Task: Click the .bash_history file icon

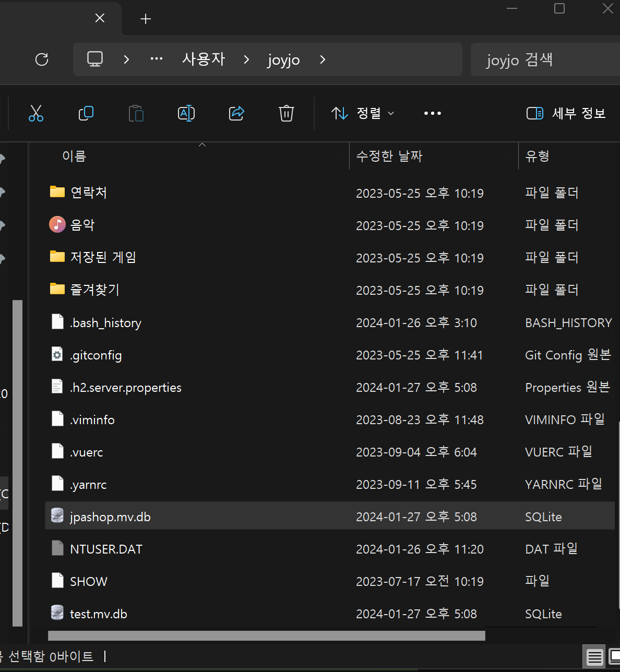Action: click(x=57, y=322)
